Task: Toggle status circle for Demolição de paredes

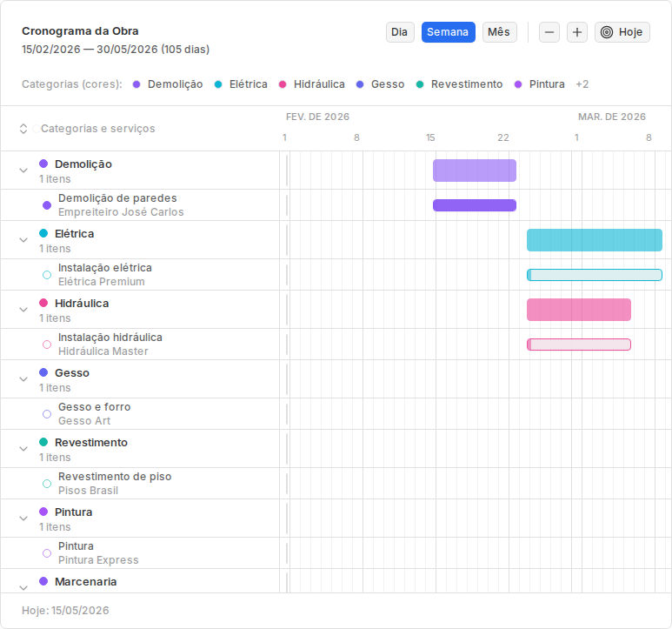Action: tap(47, 205)
